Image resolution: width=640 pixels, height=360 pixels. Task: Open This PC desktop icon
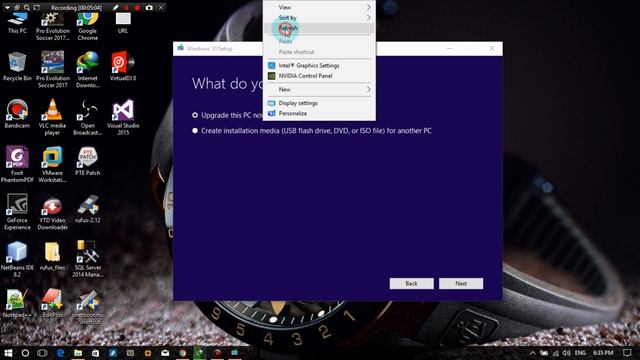point(17,23)
